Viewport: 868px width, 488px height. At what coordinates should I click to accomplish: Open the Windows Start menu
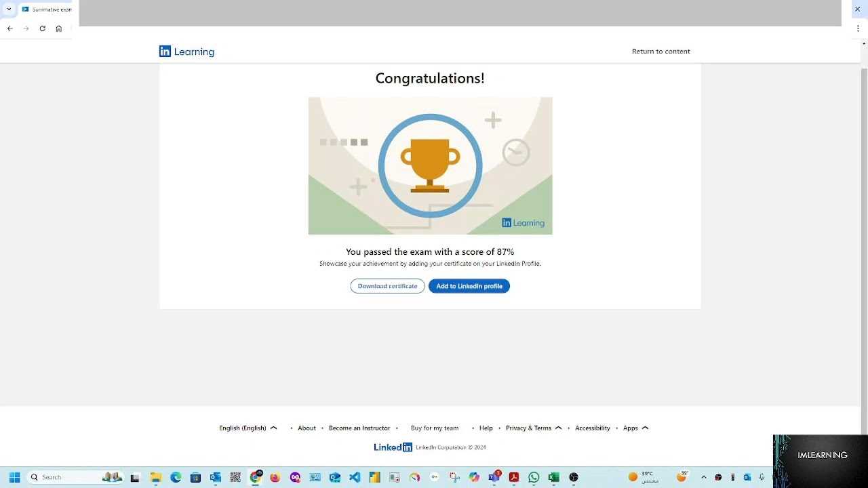point(14,477)
